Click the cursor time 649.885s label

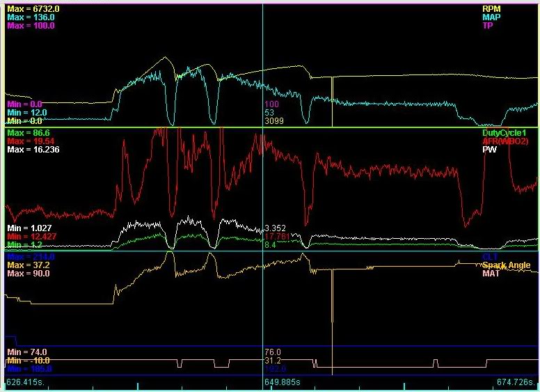283,382
